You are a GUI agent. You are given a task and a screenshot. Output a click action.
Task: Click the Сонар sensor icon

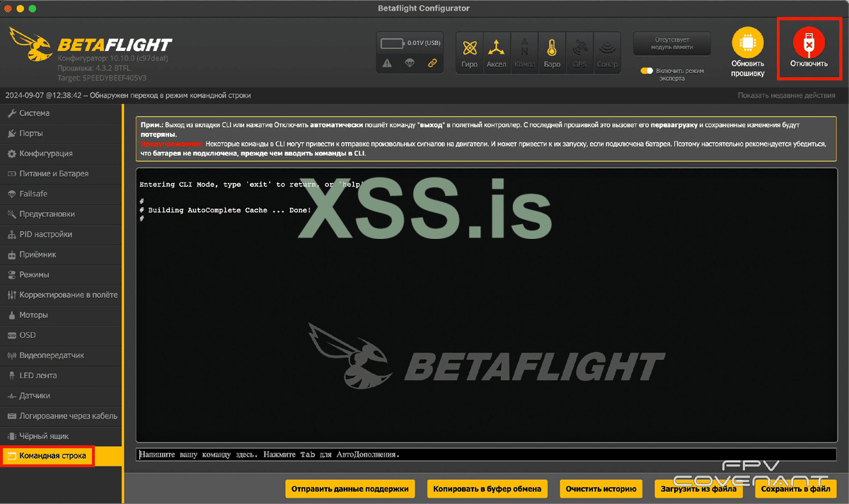tap(606, 53)
